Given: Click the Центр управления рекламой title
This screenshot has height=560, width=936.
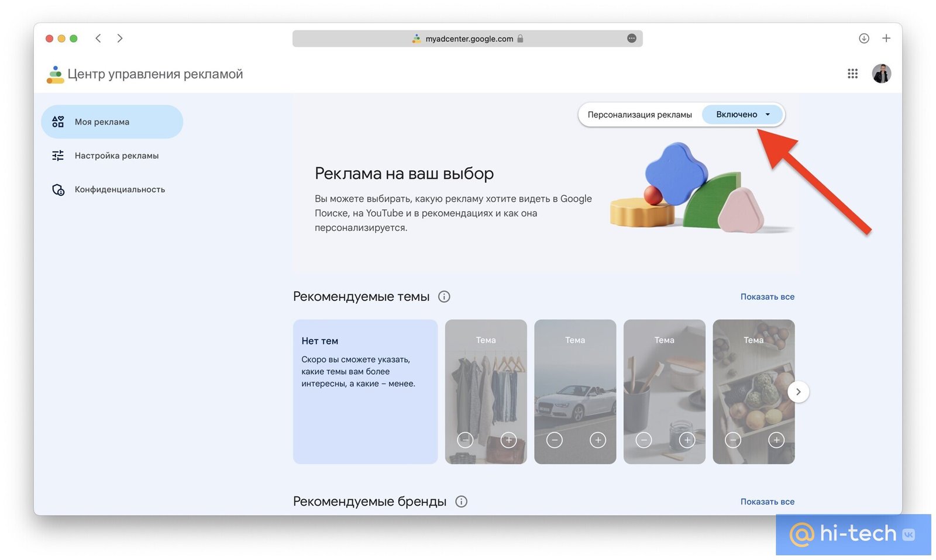Looking at the screenshot, I should (155, 74).
